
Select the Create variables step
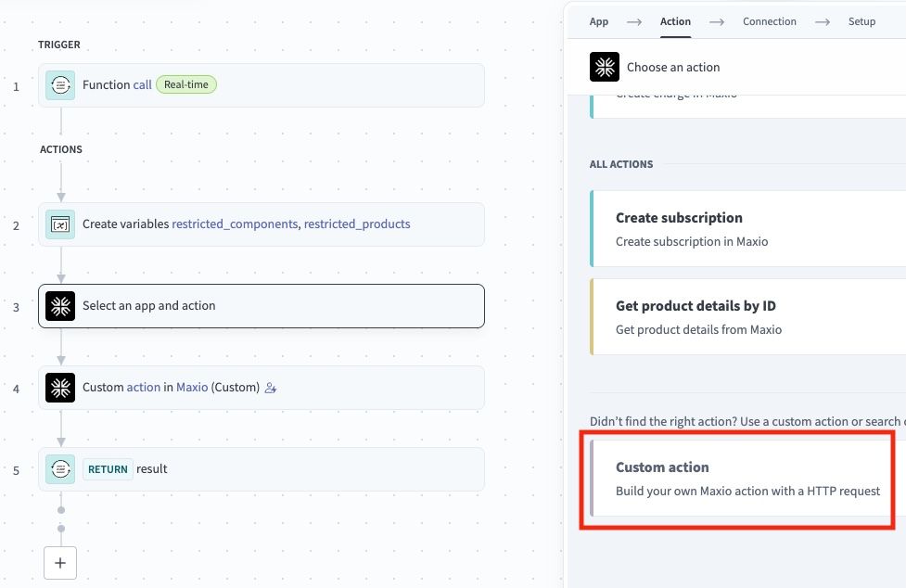click(x=262, y=224)
